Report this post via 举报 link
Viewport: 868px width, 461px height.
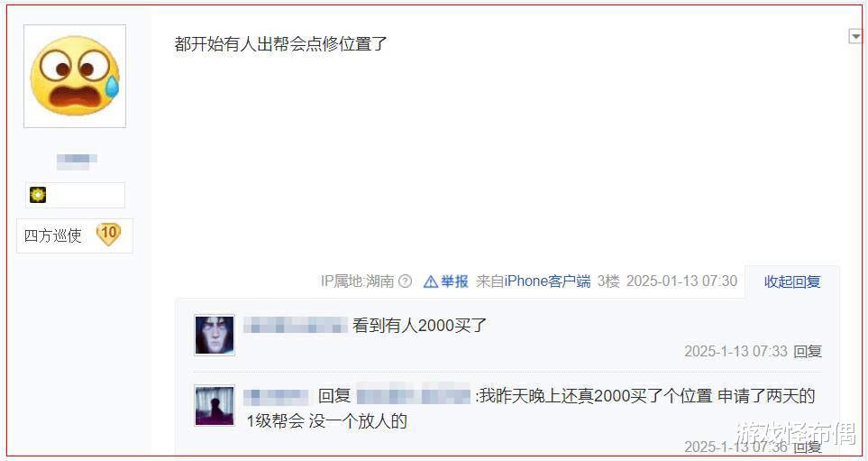pyautogui.click(x=454, y=281)
